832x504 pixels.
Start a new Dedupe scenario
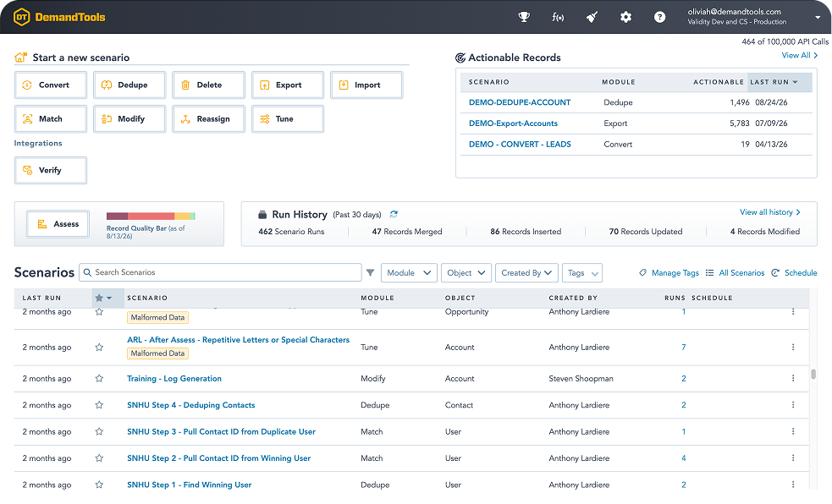[129, 85]
